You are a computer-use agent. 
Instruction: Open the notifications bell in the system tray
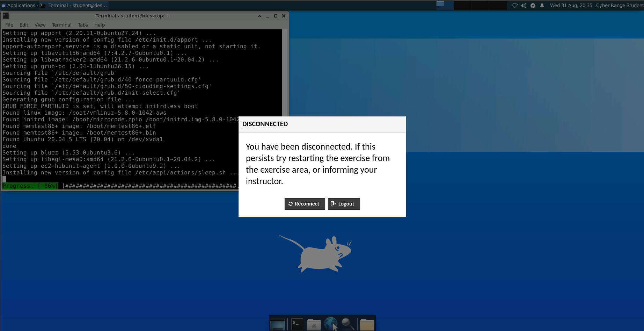point(542,6)
